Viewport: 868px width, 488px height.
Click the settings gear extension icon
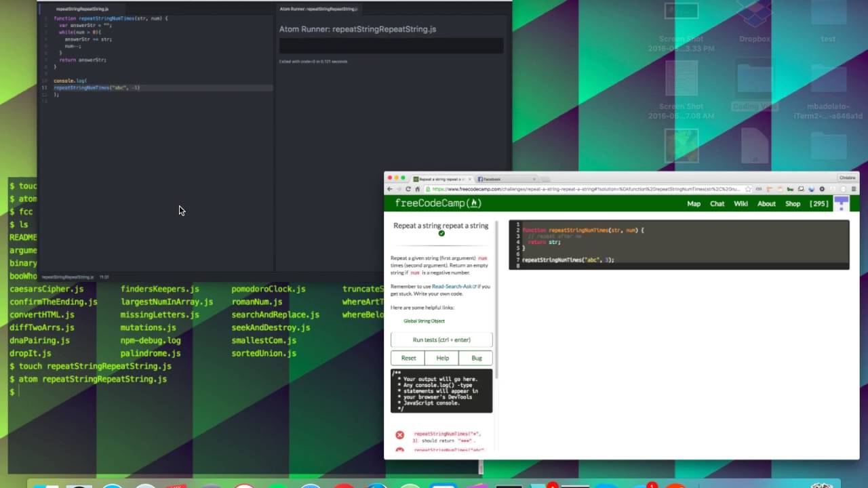coord(822,189)
